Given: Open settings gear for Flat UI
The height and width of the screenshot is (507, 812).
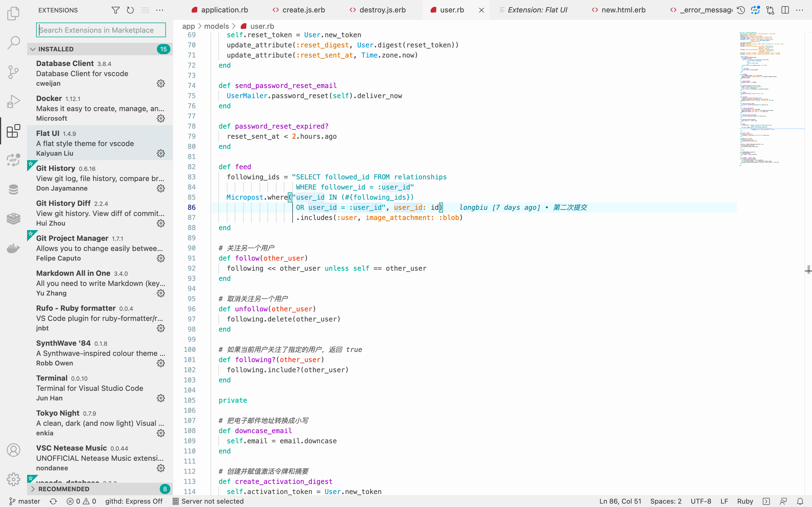Looking at the screenshot, I should 161,153.
